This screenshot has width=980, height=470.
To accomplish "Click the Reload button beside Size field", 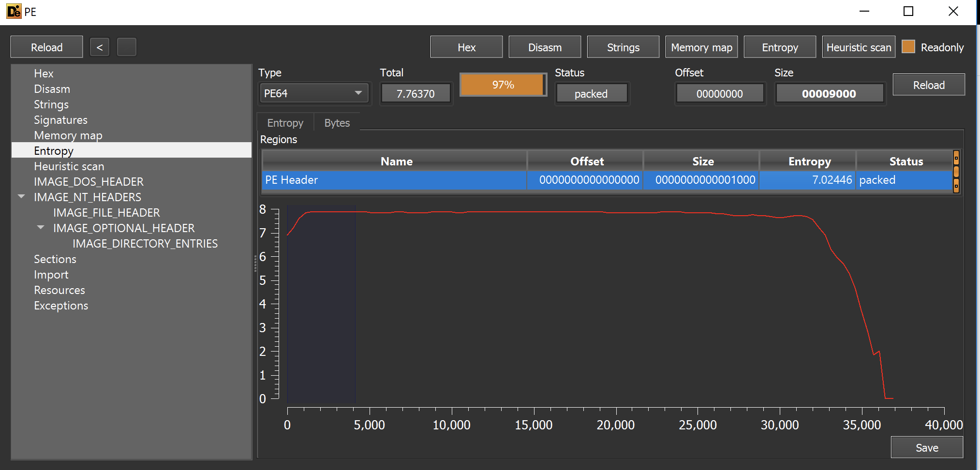I will (x=929, y=85).
